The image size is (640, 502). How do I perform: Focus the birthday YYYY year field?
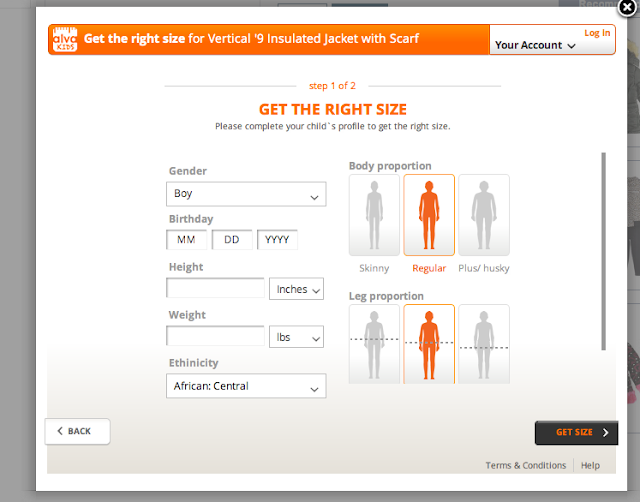277,240
